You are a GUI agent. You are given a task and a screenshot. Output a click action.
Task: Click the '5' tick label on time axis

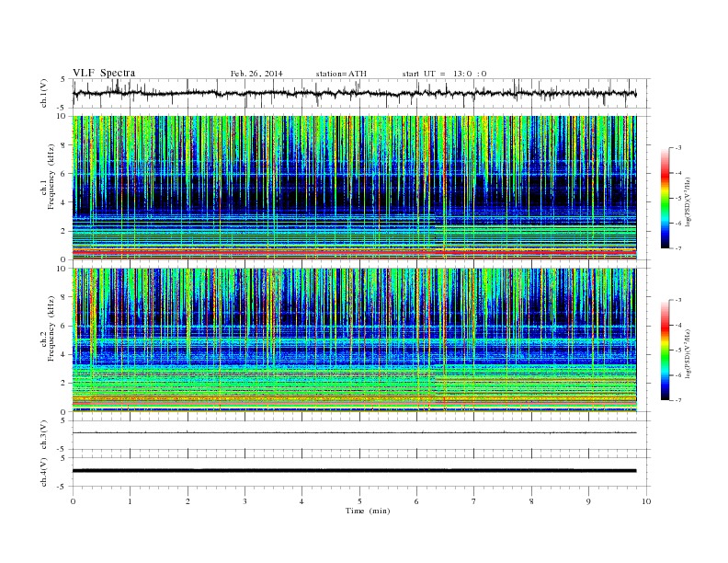coord(359,501)
